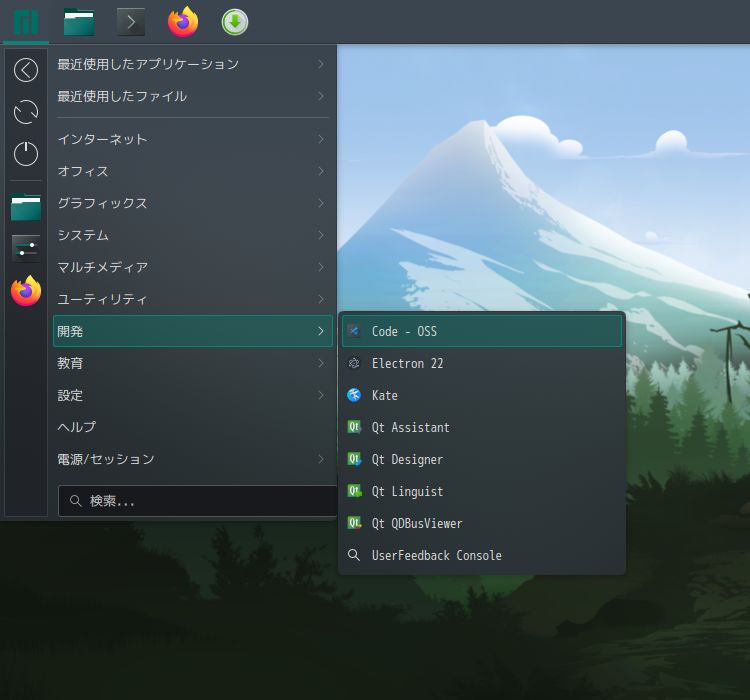The image size is (750, 700).
Task: Select the インターネット category
Action: pos(193,139)
